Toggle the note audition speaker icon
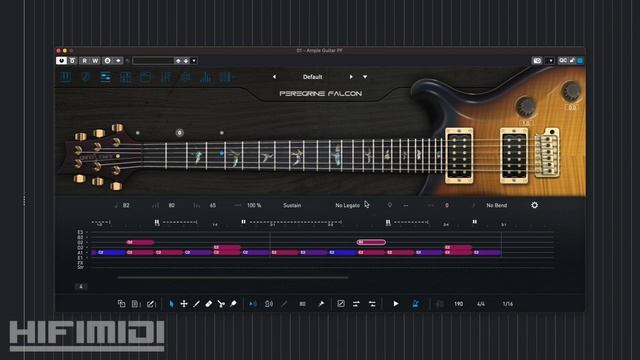640x360 pixels. pos(253,304)
